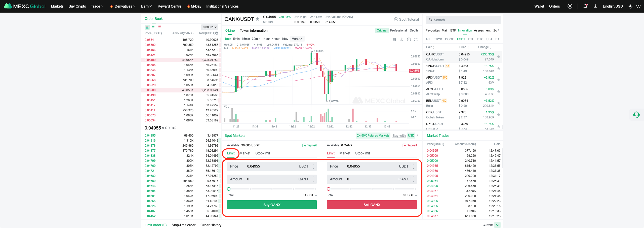Screen dimensions: 644x228
Task: Toggle the Total(USDT) column switch icon
Action: tap(217, 33)
